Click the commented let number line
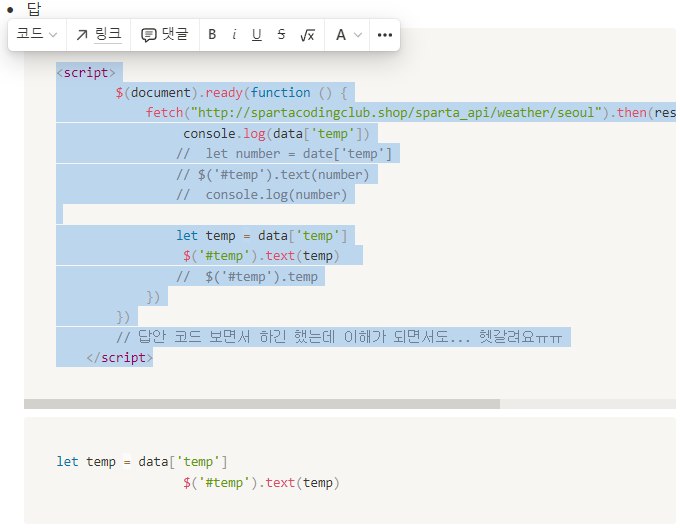Image resolution: width=680 pixels, height=529 pixels. click(284, 154)
